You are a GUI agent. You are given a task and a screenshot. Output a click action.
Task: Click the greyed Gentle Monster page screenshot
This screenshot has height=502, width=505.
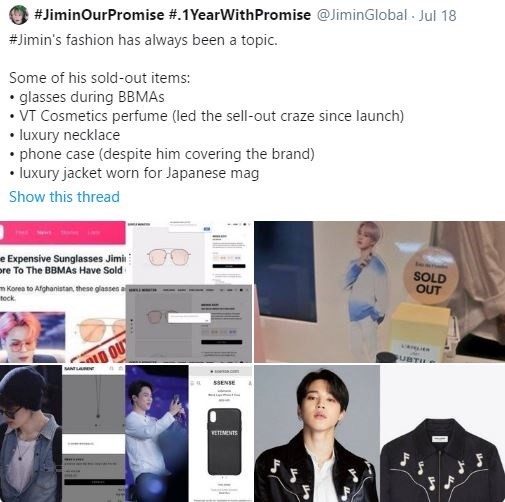189,323
